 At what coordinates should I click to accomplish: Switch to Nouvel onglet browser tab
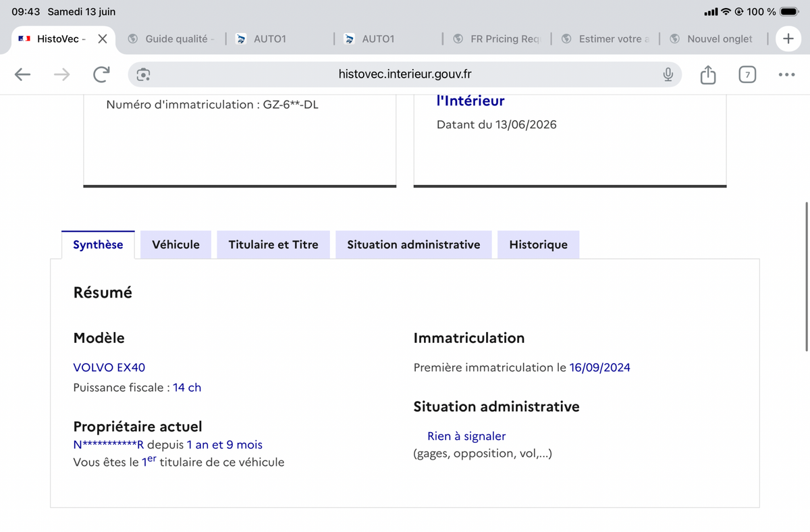(713, 38)
